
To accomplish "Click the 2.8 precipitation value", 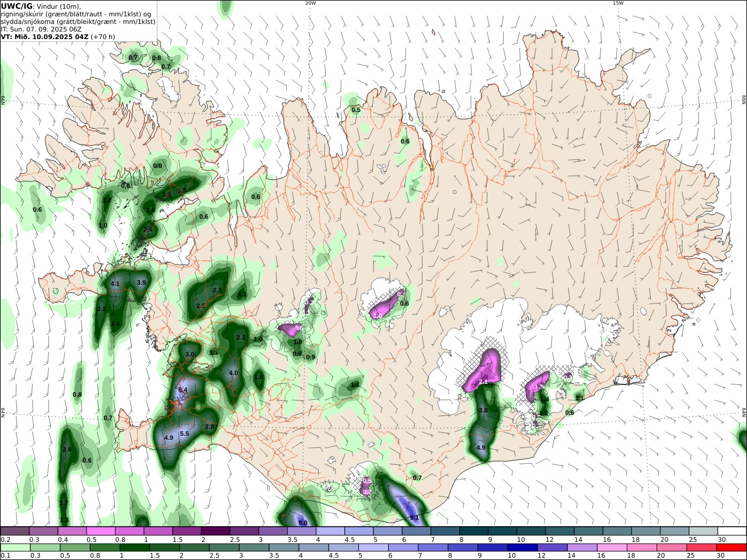I will [x=210, y=427].
